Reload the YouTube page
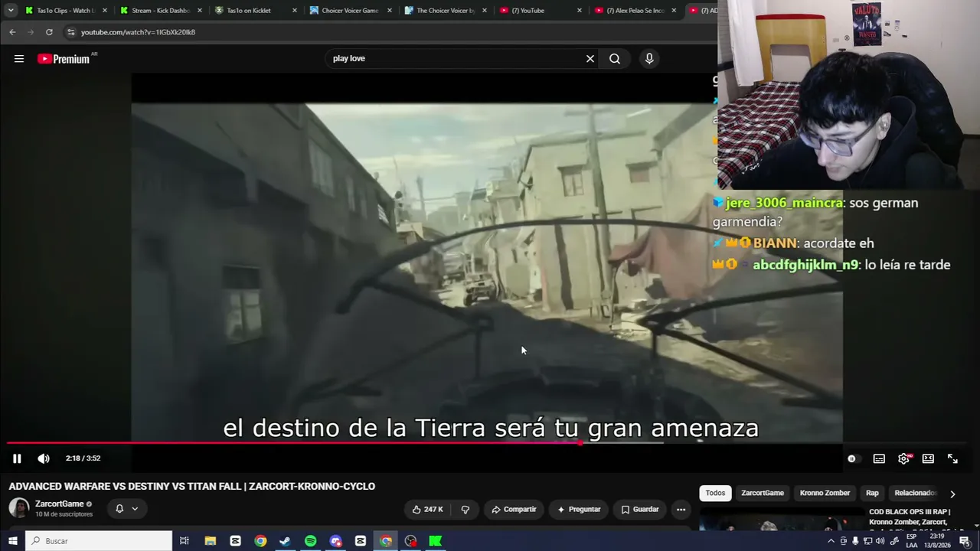Screen dimensions: 980x551 coord(49,32)
